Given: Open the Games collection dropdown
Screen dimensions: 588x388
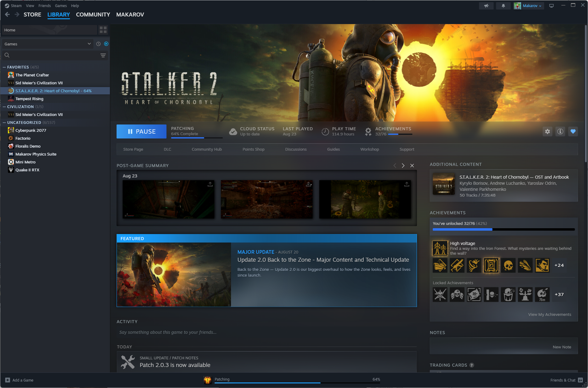Looking at the screenshot, I should click(x=48, y=44).
